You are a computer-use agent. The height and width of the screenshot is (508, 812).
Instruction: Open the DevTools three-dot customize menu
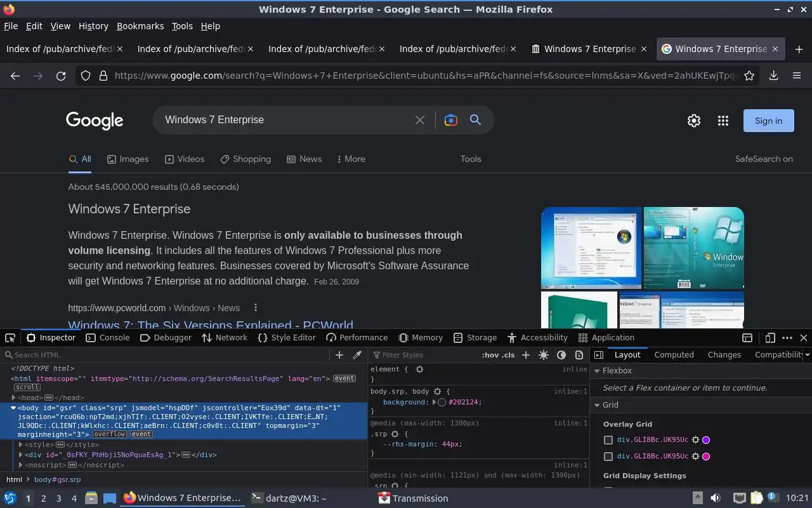[787, 338]
